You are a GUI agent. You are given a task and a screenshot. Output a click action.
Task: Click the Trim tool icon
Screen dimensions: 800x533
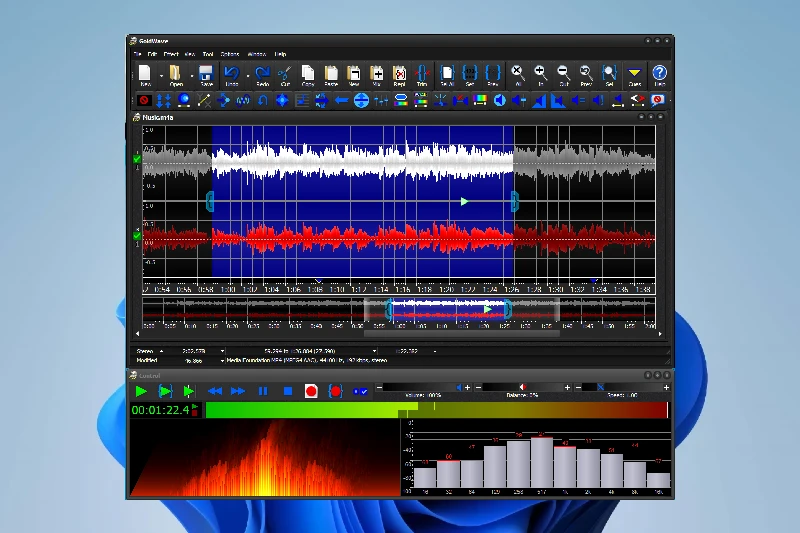[x=422, y=75]
